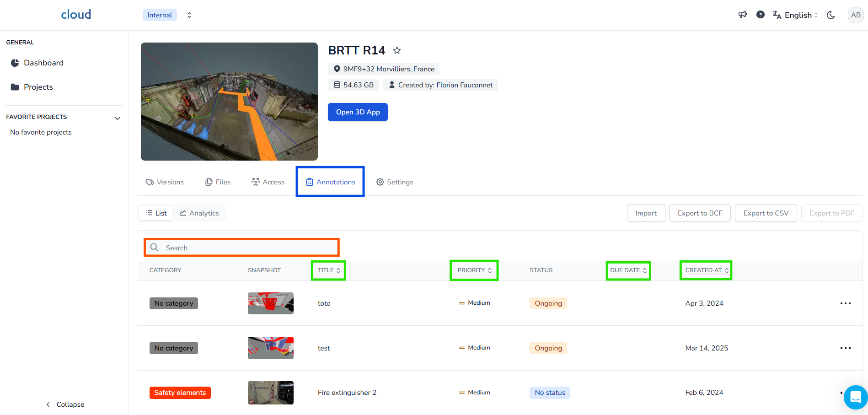Click the Export to CSV button

766,213
